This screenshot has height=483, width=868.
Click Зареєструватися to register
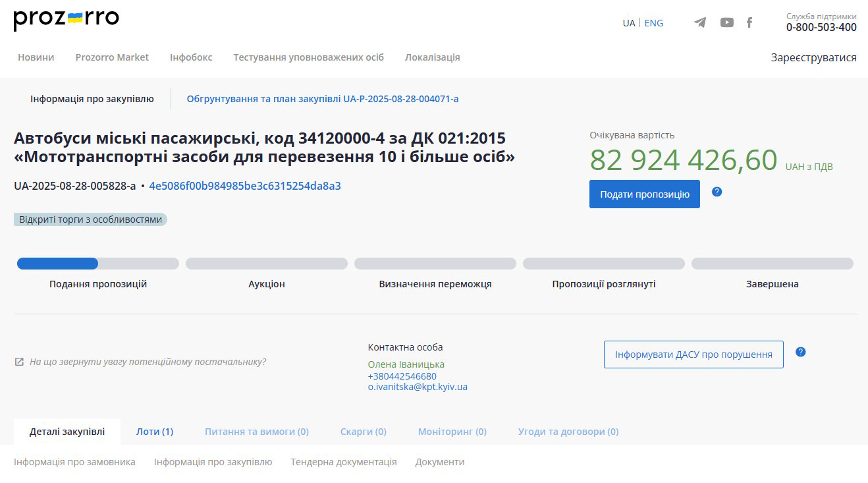click(x=813, y=57)
